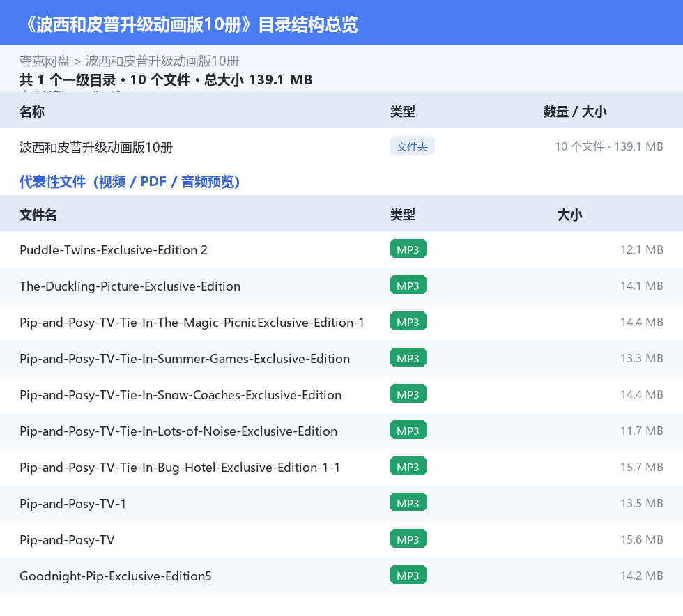Viewport: 683px width, 616px height.
Task: Click MP3 badge for Bug-Hotel file
Action: pos(408,466)
